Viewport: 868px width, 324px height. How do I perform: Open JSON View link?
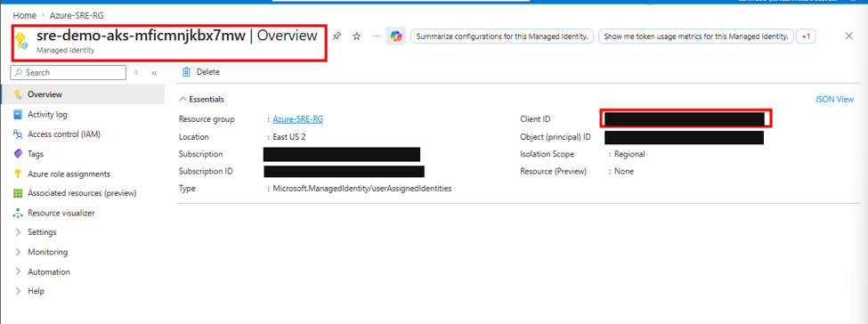coord(834,100)
